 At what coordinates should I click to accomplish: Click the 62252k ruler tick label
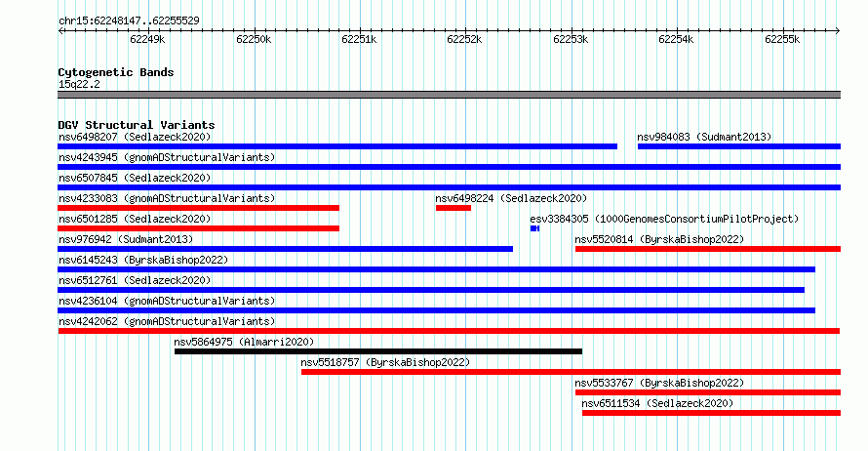(x=464, y=39)
